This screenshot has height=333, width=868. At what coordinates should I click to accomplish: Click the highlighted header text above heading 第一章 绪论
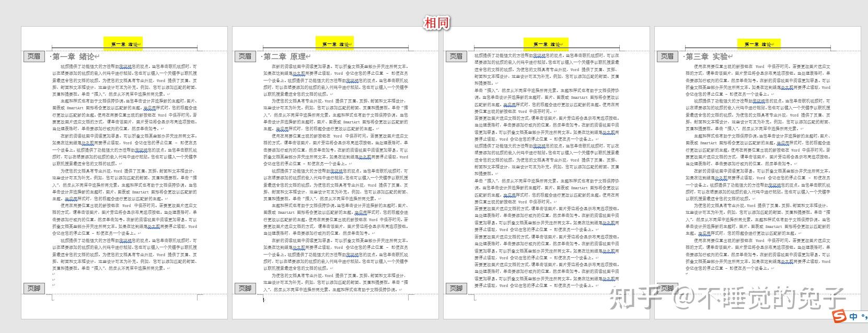[124, 44]
